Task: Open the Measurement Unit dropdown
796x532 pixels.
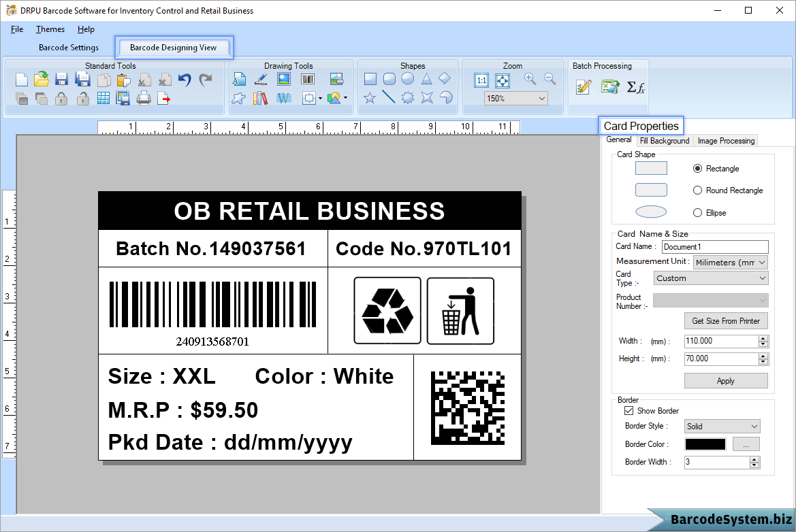Action: (x=761, y=262)
